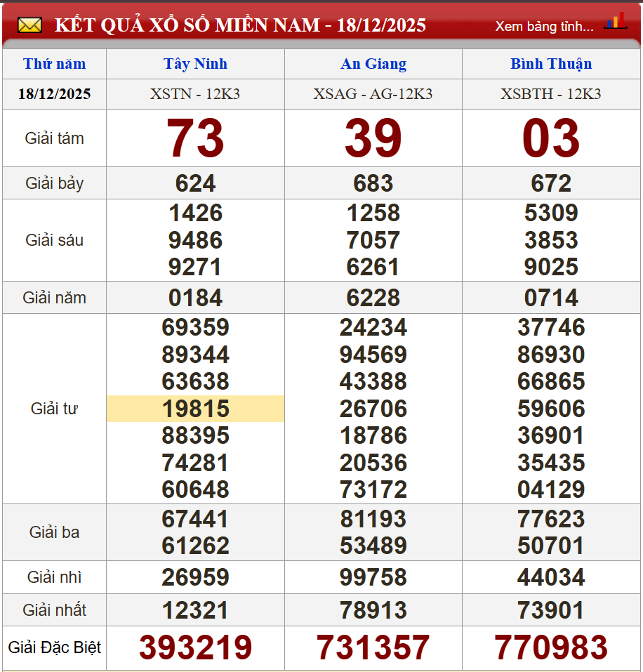
Task: Click the envelope icon in the header
Action: pyautogui.click(x=29, y=26)
